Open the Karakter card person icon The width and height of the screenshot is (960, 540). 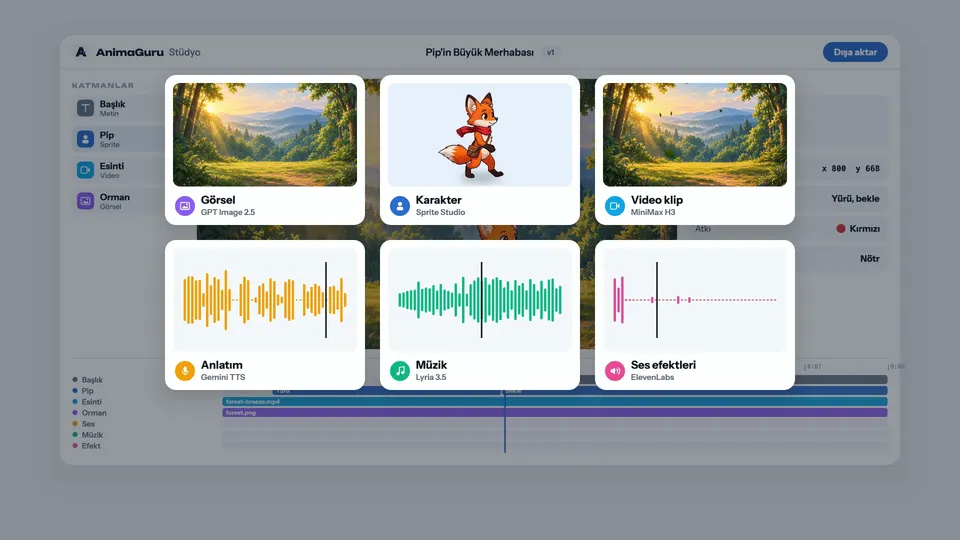[x=400, y=206]
